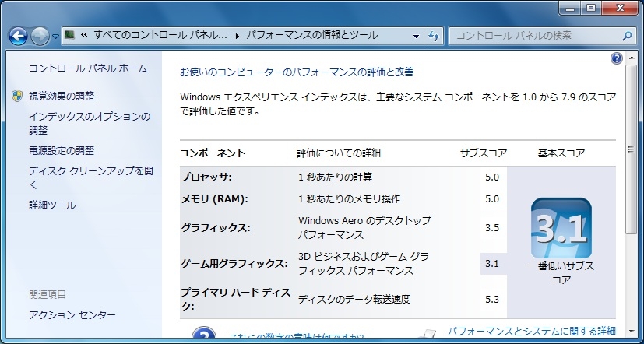Refresh the page with the refresh button

(x=433, y=36)
